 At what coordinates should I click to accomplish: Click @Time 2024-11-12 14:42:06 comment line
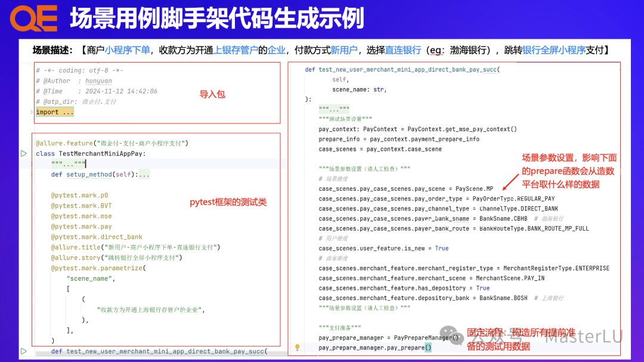(97, 91)
